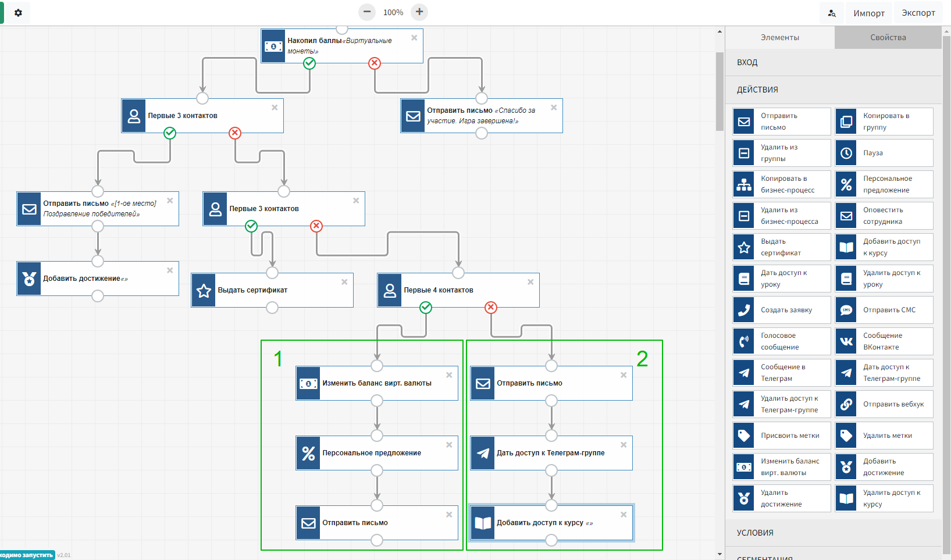Click the Отправить вебхук link icon
This screenshot has height=560, width=951.
(846, 404)
